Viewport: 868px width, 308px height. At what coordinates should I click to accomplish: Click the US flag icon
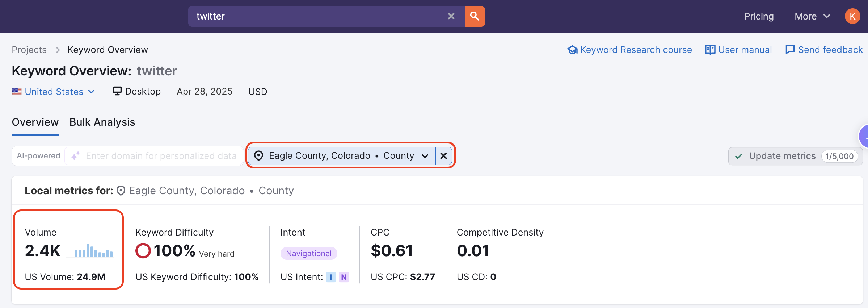click(17, 92)
